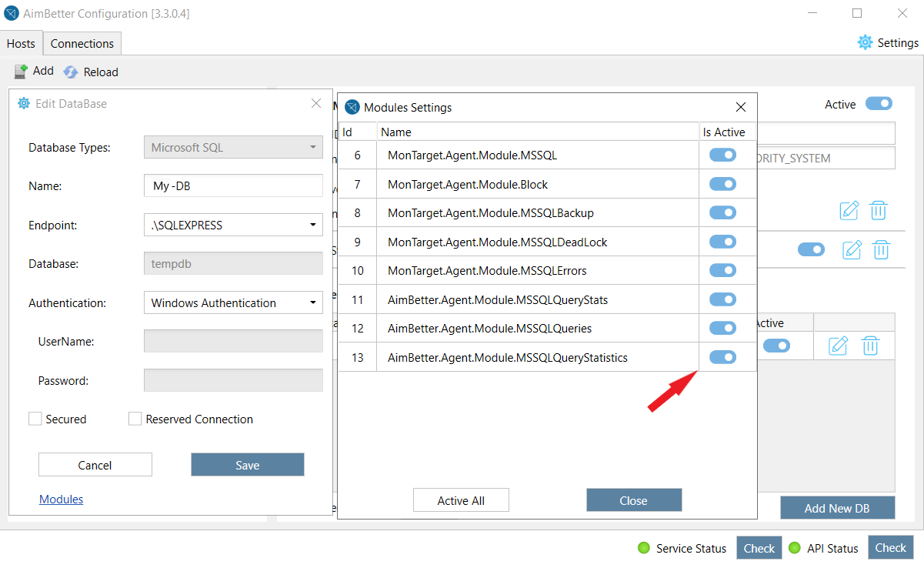Click the Is Active column header
The image size is (924, 568).
(728, 132)
